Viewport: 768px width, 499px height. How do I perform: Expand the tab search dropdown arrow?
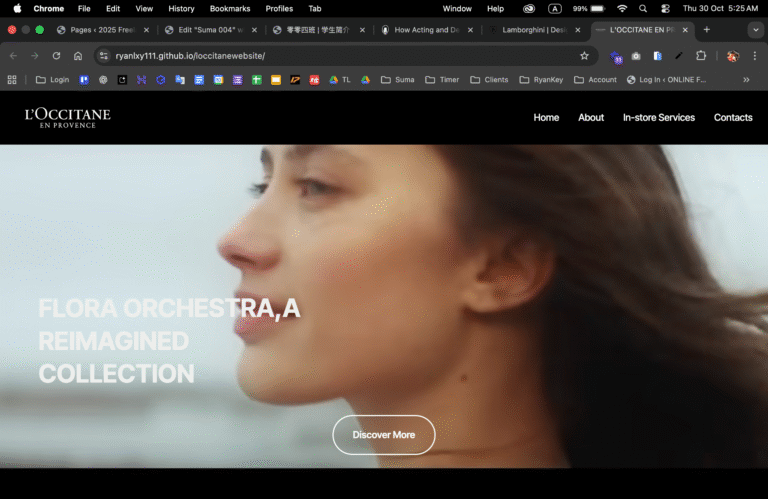tap(754, 30)
